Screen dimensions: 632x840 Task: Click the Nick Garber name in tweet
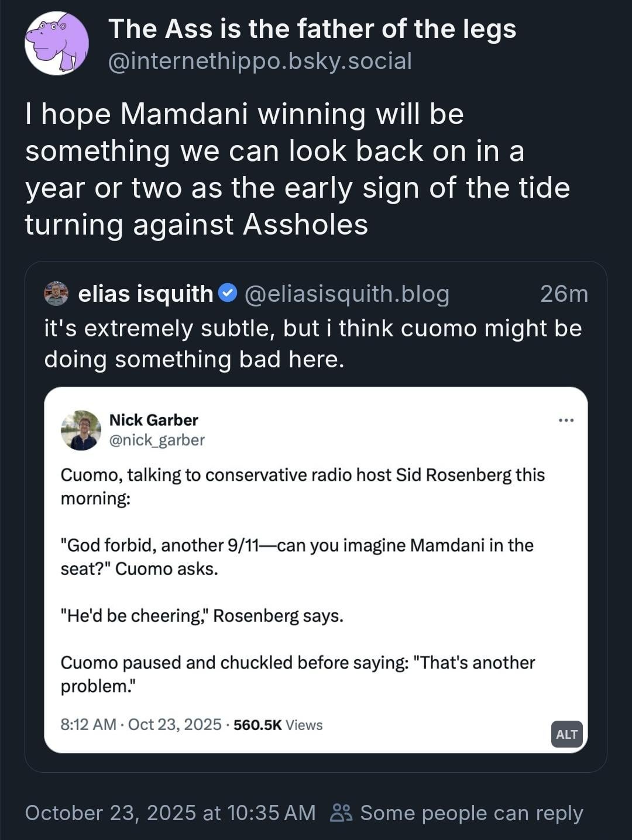[153, 420]
